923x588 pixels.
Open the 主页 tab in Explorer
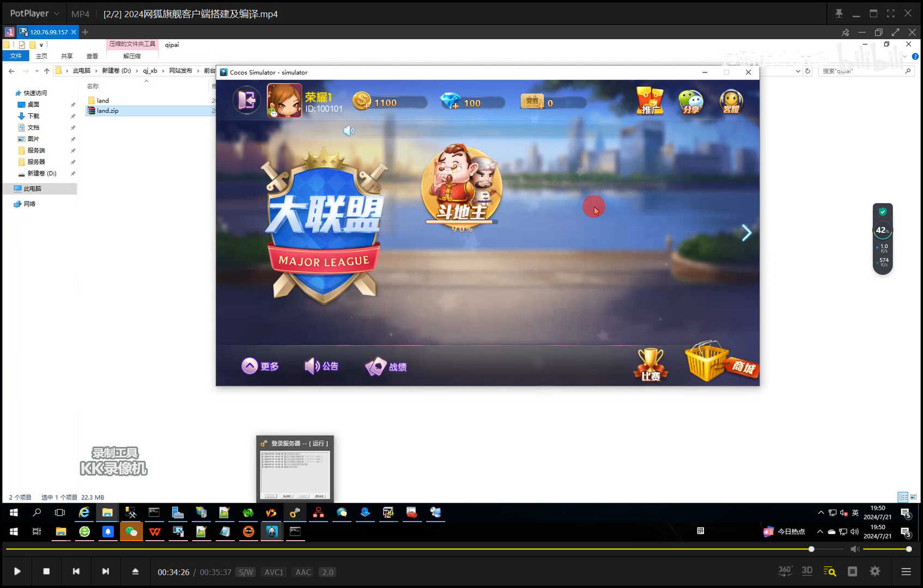(41, 56)
